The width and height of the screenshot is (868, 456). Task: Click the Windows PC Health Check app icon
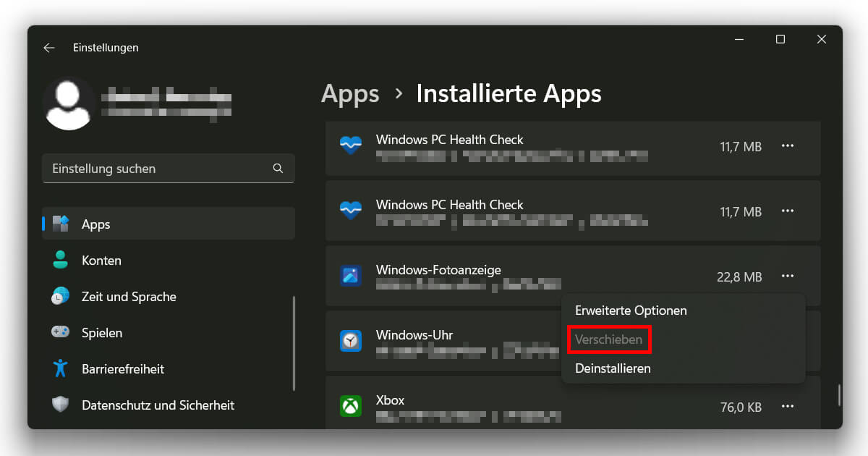click(x=350, y=145)
